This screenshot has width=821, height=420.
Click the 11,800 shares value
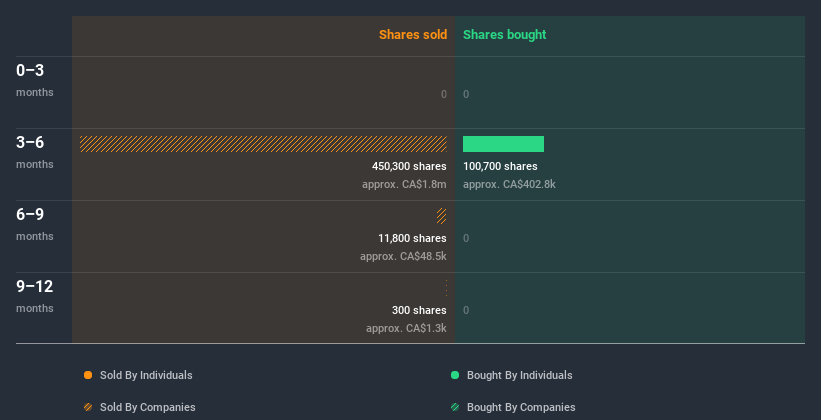413,238
